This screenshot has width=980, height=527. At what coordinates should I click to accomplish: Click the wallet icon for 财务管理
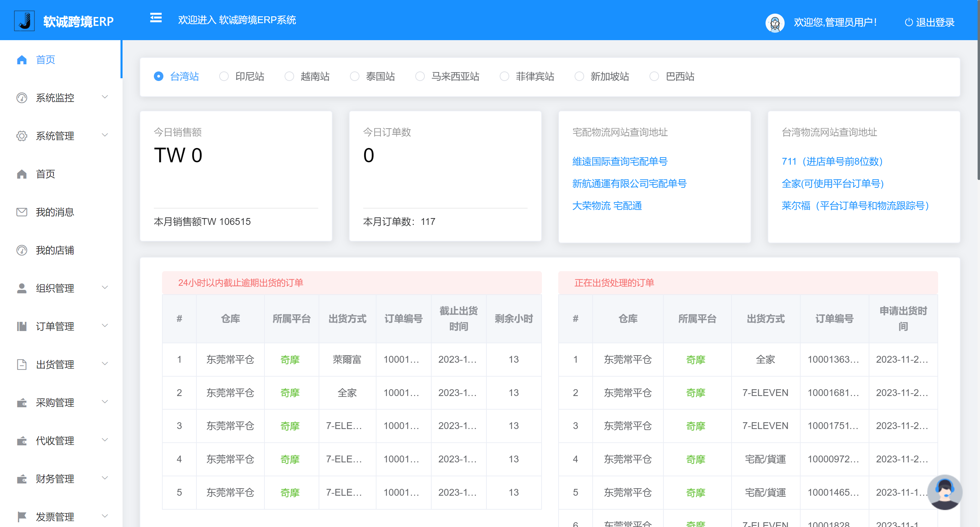click(22, 479)
